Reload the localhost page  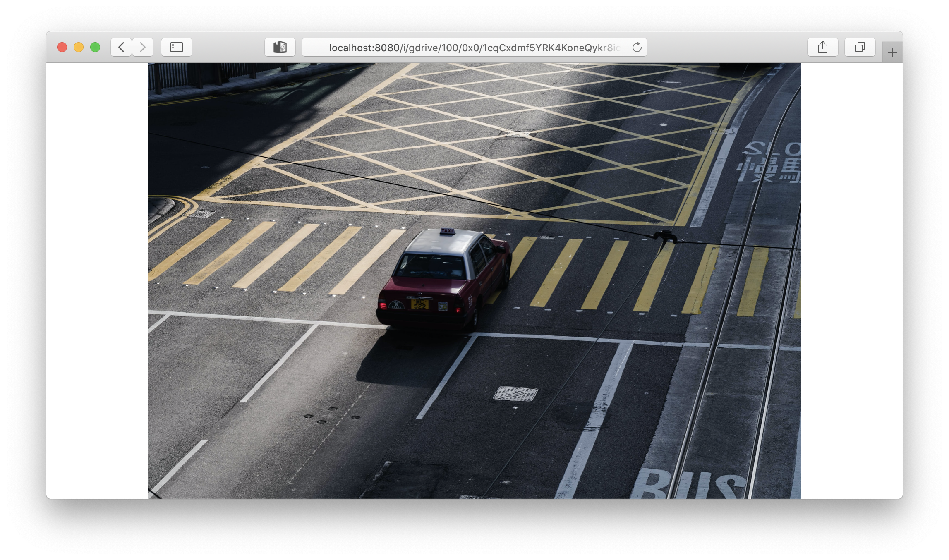click(637, 47)
